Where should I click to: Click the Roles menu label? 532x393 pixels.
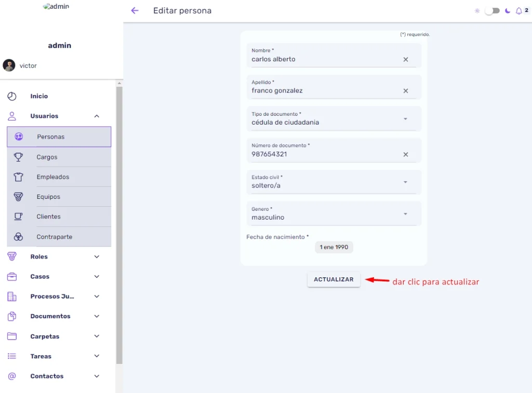tap(39, 256)
